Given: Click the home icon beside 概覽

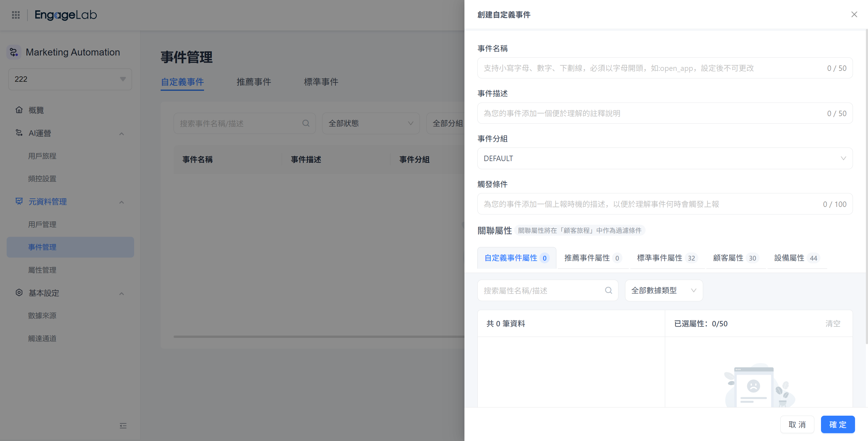Looking at the screenshot, I should [19, 110].
